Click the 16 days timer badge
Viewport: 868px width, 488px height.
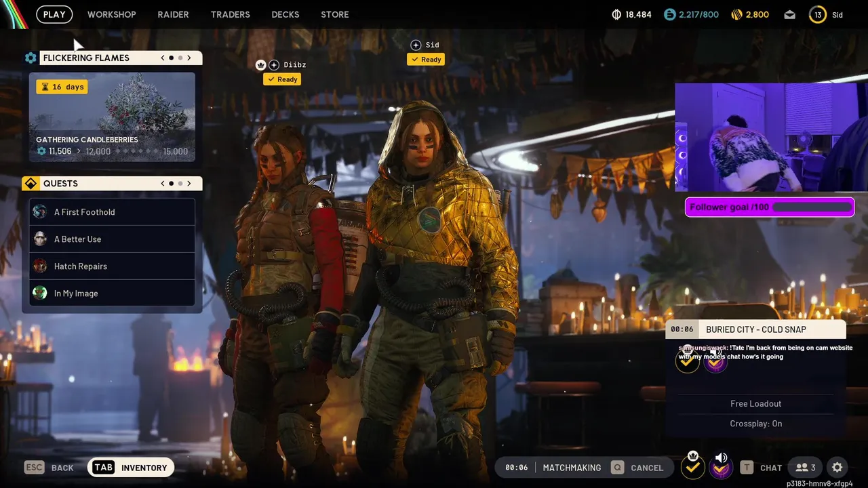tap(62, 87)
